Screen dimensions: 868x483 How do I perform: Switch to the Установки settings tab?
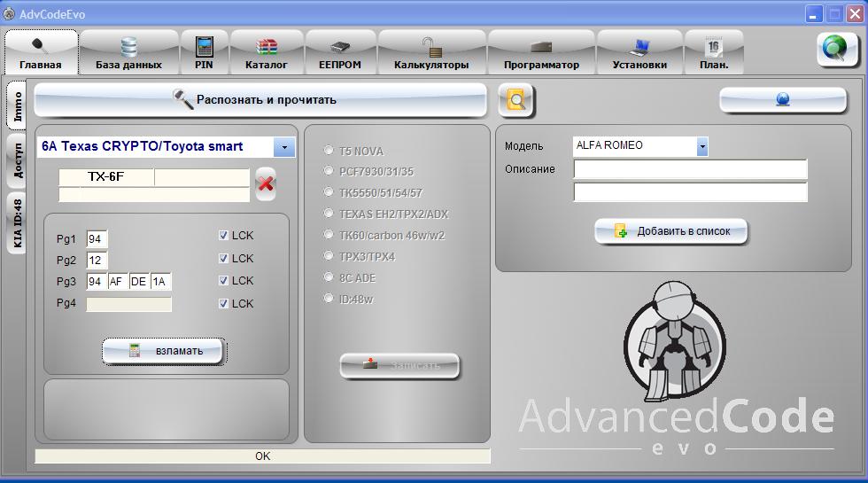tap(639, 53)
